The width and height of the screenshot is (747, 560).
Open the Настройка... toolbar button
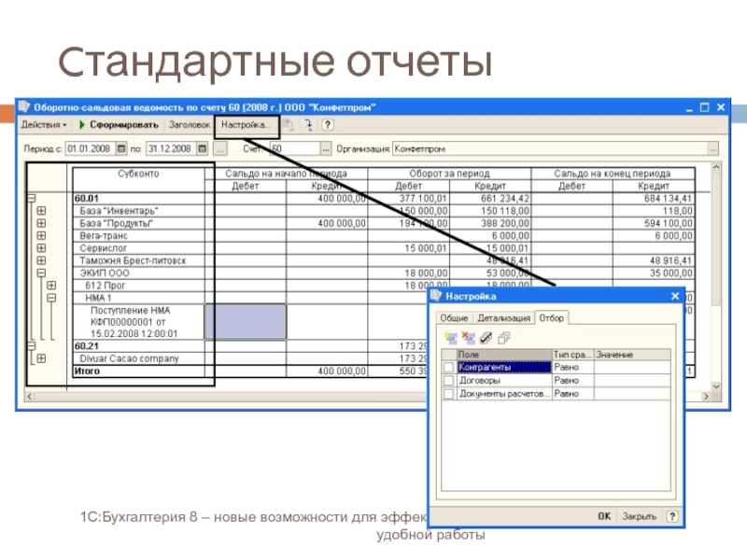[x=246, y=125]
